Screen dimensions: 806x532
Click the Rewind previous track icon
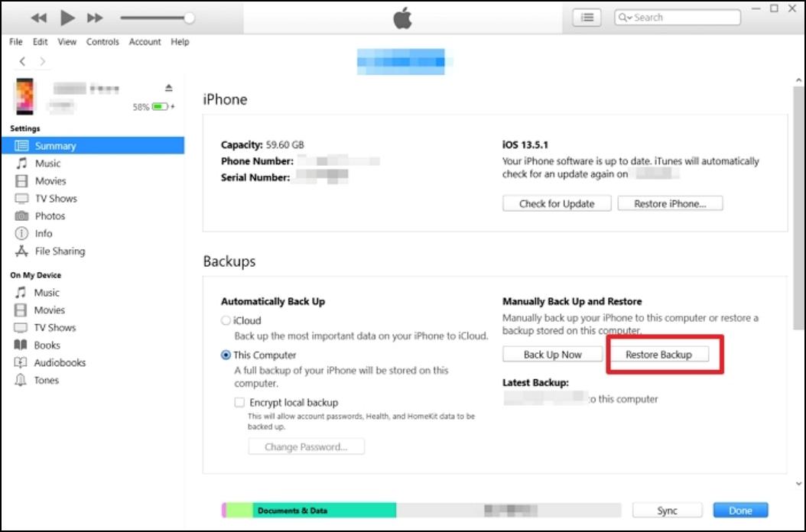click(38, 18)
